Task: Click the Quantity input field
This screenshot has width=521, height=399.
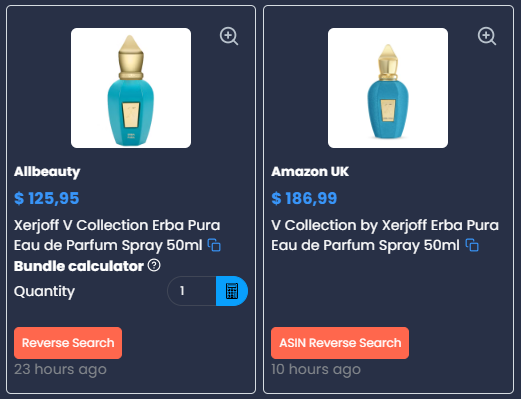Action: pyautogui.click(x=192, y=291)
